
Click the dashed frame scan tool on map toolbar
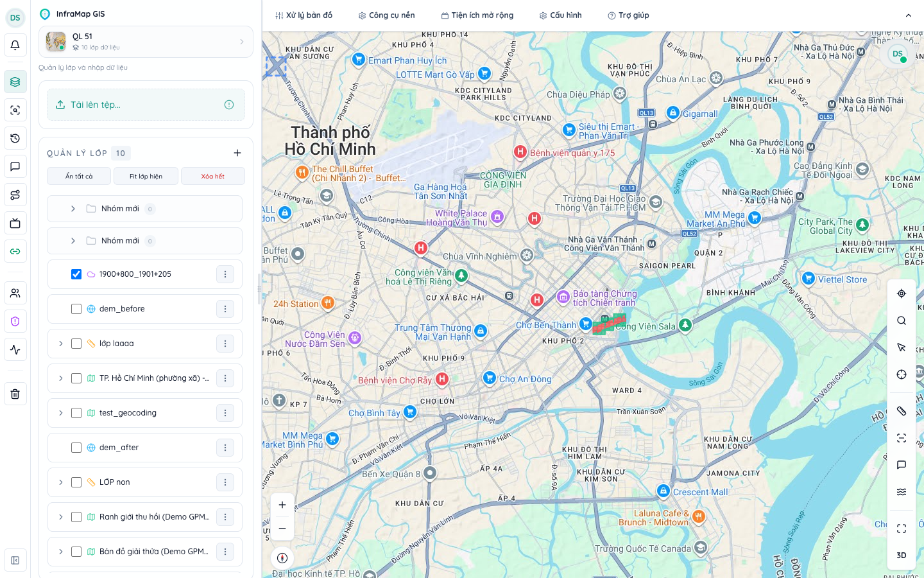[x=902, y=438]
